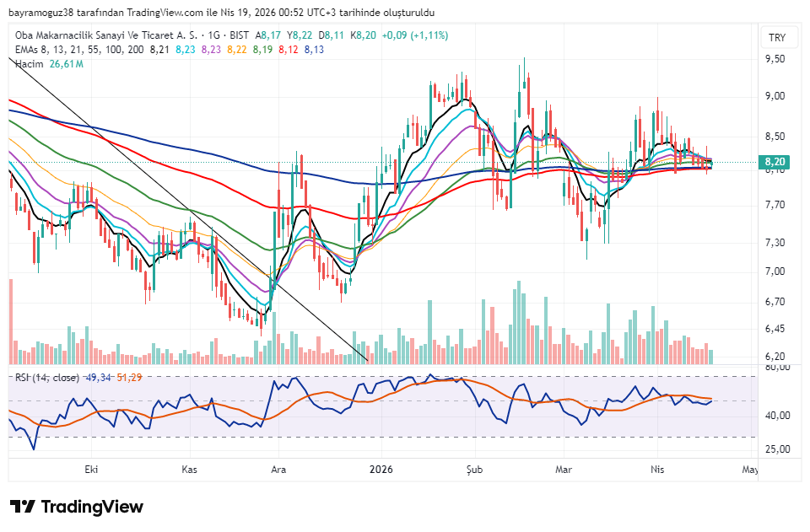Click the 2026 label on the time axis

[381, 470]
